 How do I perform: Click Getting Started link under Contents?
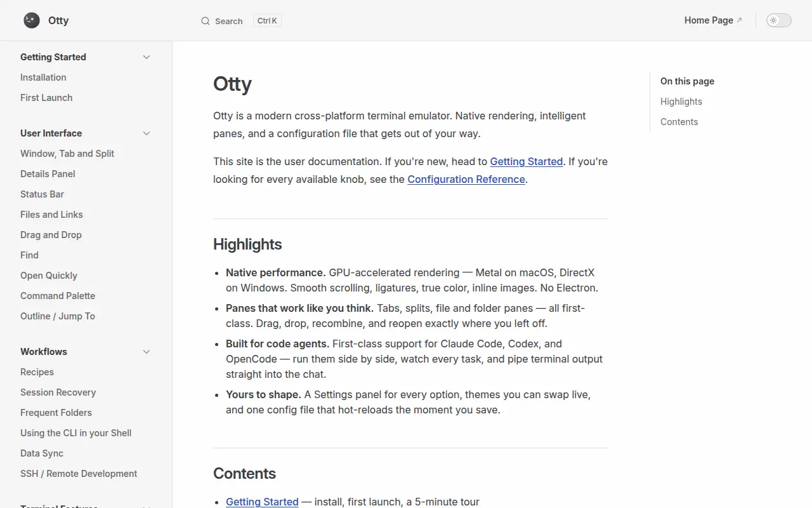tap(262, 502)
